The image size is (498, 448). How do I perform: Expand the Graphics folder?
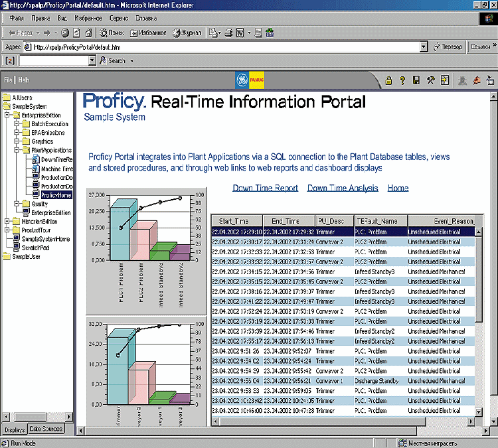[x=17, y=141]
